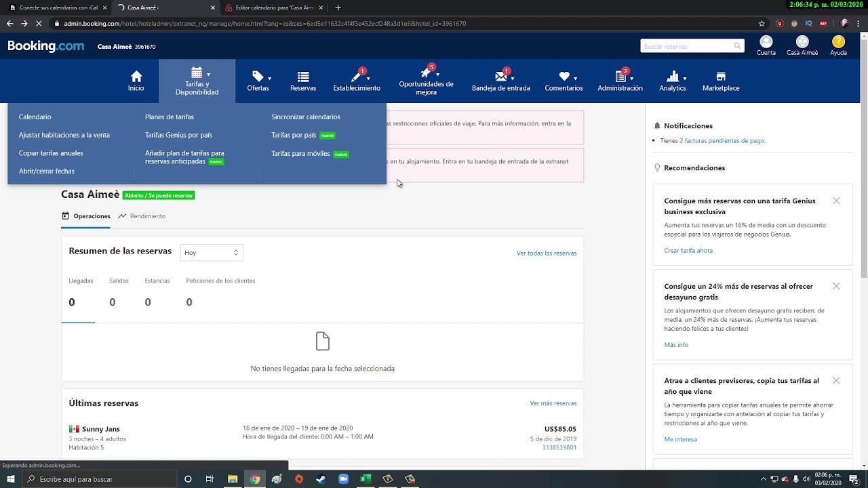Open a new browser tab with plus
Image resolution: width=868 pixels, height=488 pixels.
tap(338, 7)
